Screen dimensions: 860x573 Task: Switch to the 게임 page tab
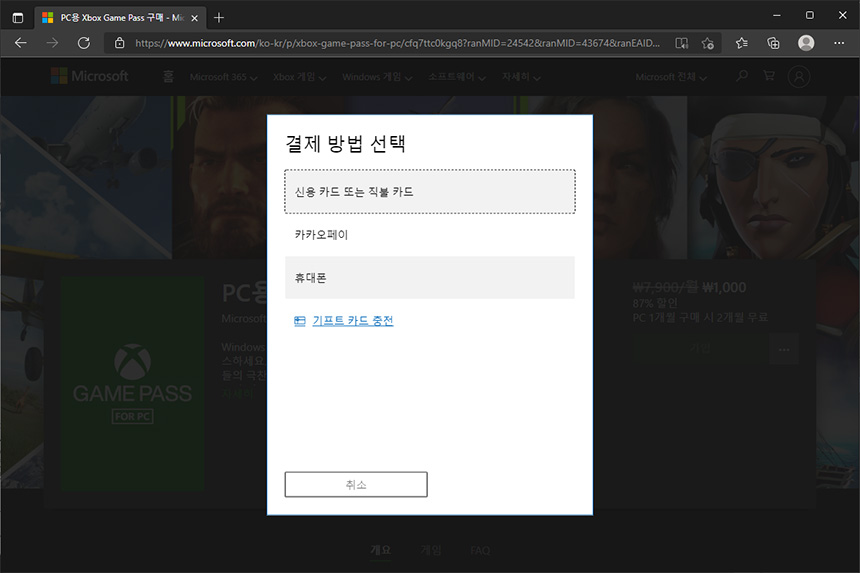coord(431,550)
